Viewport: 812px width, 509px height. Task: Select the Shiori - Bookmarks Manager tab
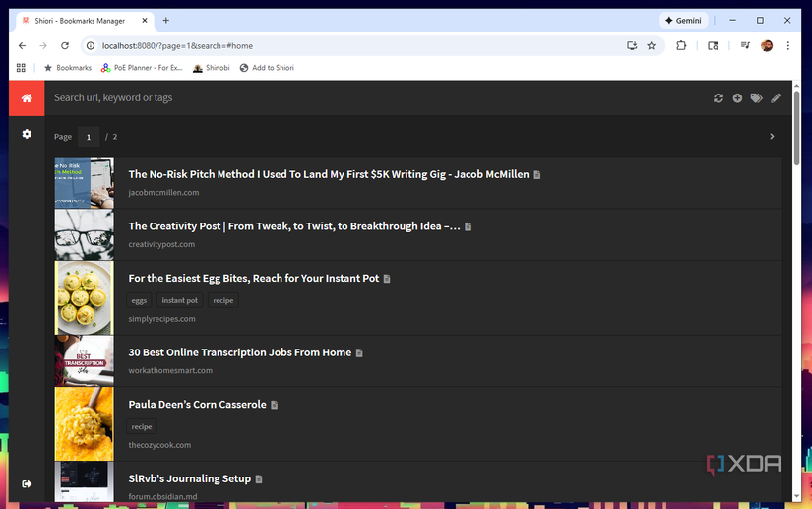[85, 21]
